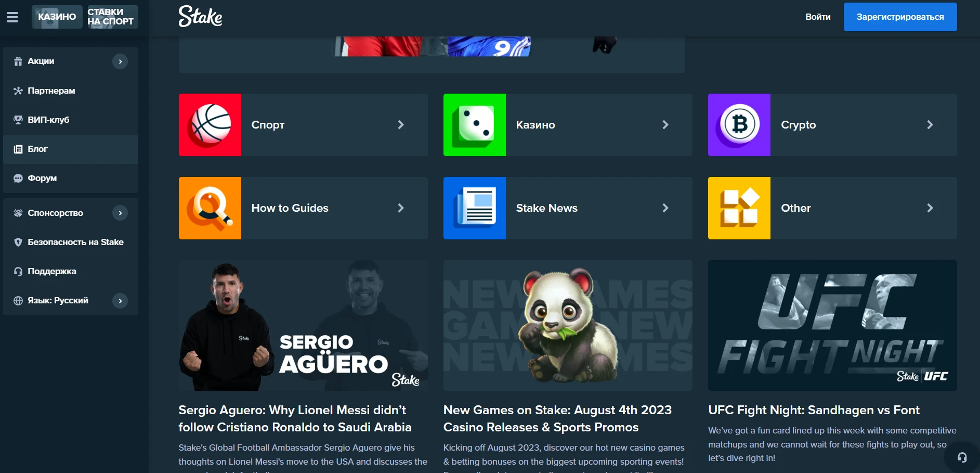Open the Акции sidebar label
980x473 pixels.
[x=41, y=61]
